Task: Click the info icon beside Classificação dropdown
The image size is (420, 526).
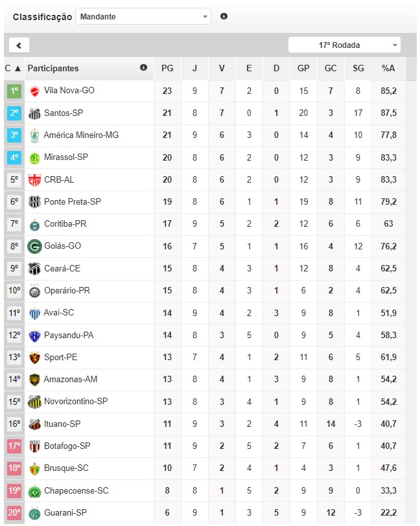Action: pos(224,16)
